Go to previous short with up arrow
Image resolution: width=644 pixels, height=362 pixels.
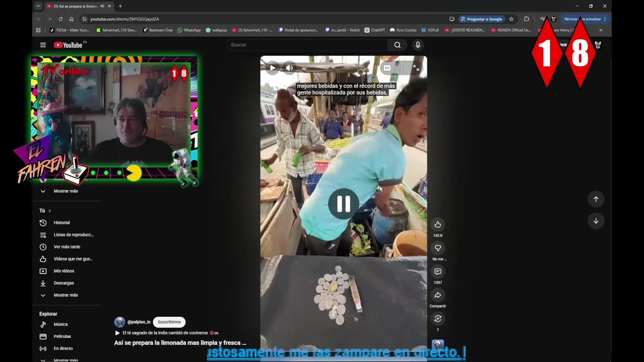(x=596, y=199)
